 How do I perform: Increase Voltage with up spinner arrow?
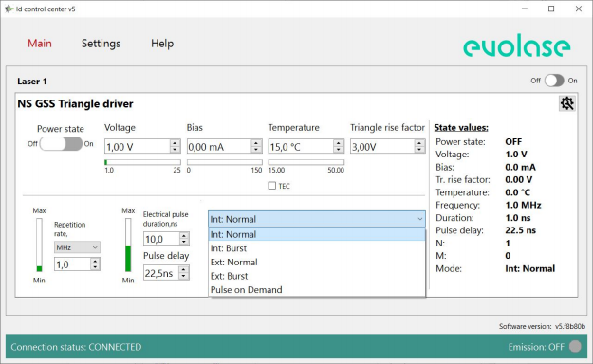pyautogui.click(x=175, y=143)
